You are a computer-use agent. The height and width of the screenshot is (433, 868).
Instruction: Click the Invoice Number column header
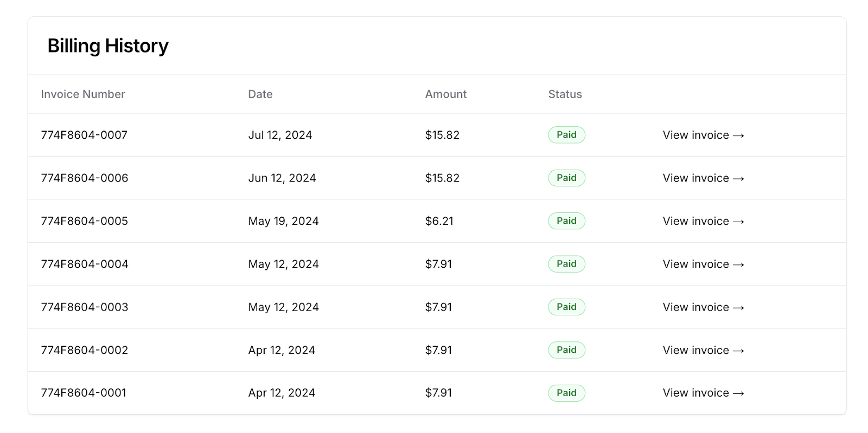[x=83, y=94]
